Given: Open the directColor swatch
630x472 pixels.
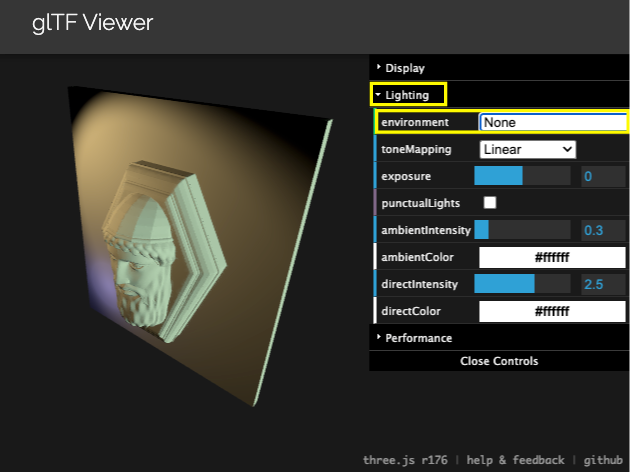Looking at the screenshot, I should (x=552, y=311).
